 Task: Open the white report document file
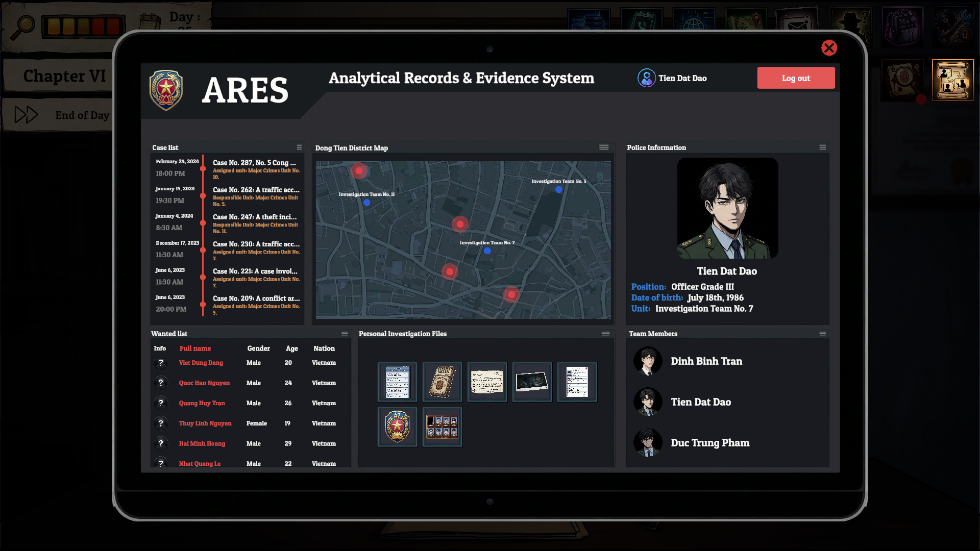(x=577, y=382)
